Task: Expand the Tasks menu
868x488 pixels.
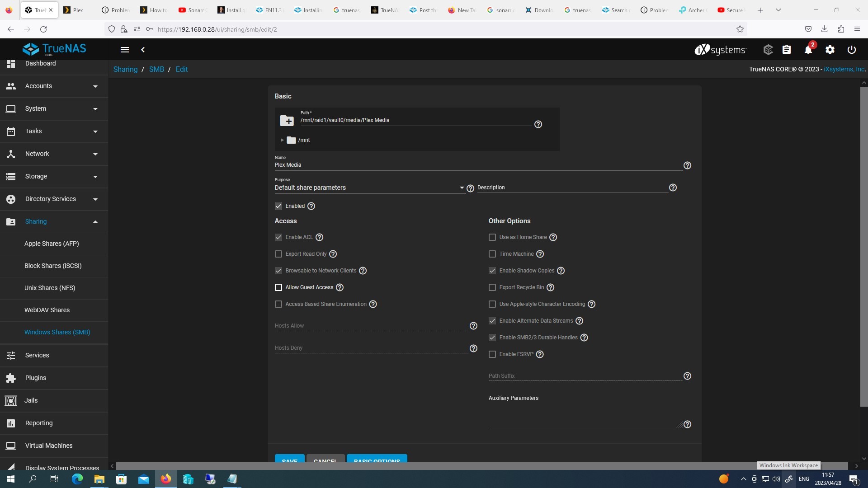Action: tap(54, 131)
